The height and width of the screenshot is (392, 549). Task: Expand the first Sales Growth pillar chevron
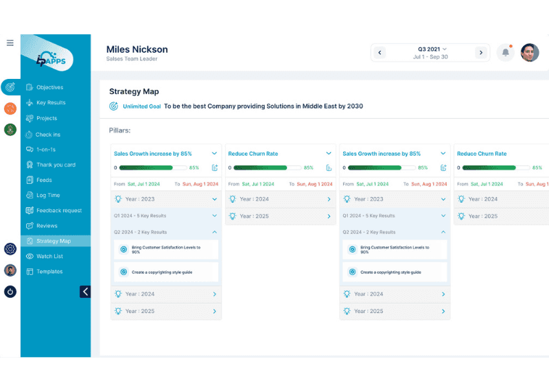tap(215, 154)
